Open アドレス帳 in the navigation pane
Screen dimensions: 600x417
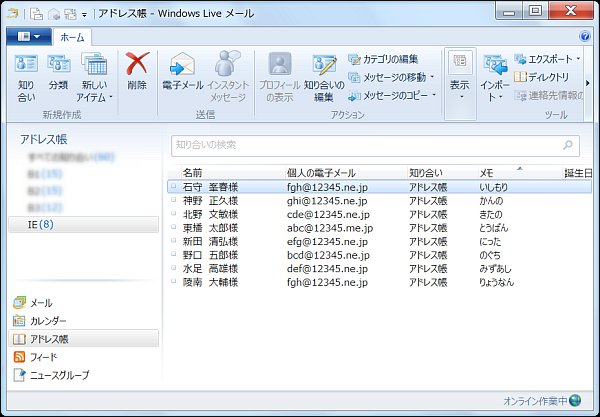(x=83, y=339)
